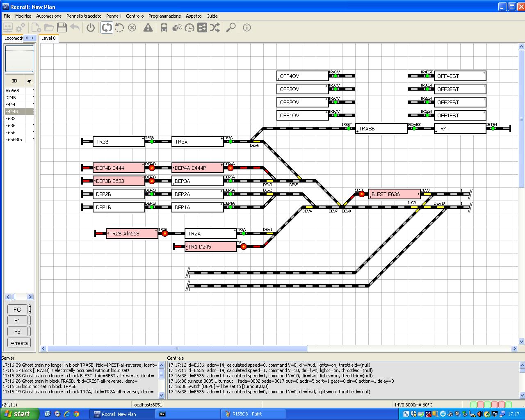
Task: Toggle the DEV6 turnout
Action: (257, 141)
